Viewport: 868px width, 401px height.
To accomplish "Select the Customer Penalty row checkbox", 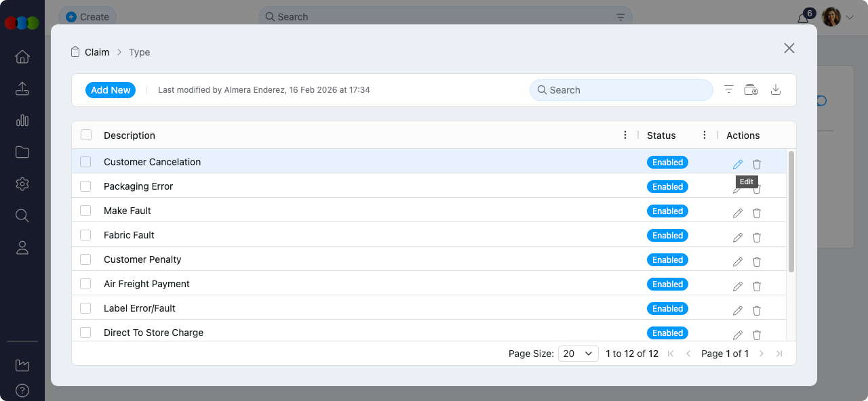I will [85, 259].
